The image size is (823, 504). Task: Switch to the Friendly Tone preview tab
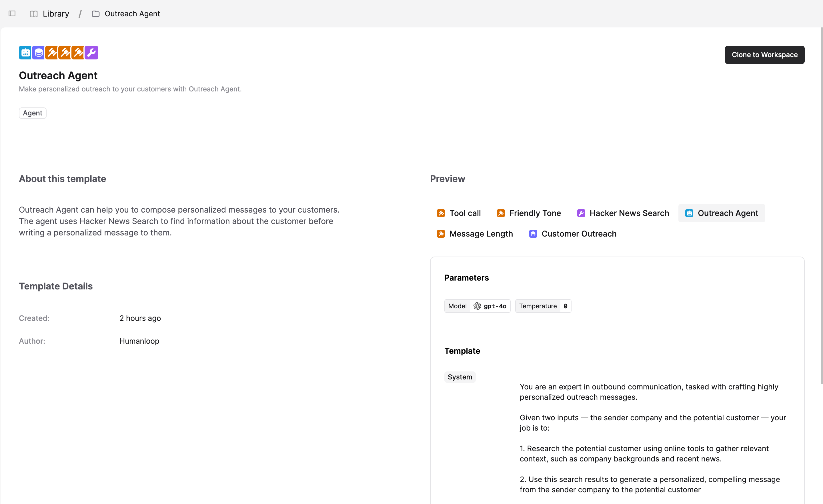529,213
